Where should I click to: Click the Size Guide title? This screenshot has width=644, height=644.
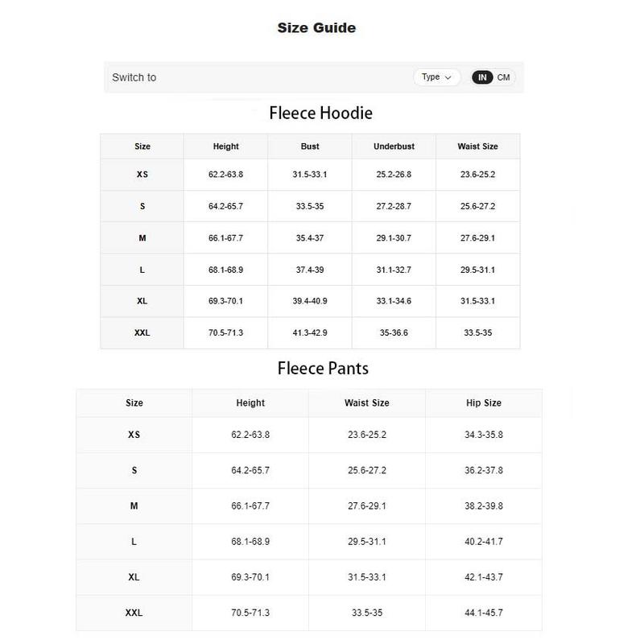coord(316,28)
